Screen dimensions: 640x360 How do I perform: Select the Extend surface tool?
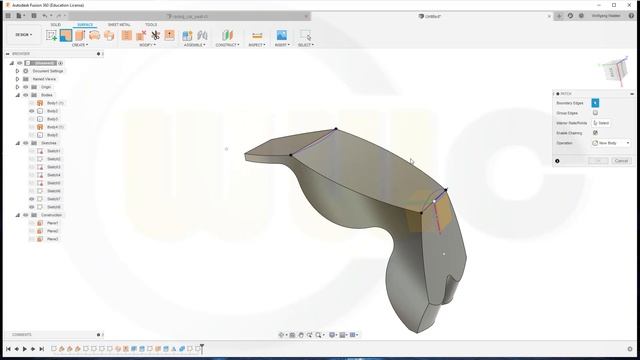click(x=169, y=36)
